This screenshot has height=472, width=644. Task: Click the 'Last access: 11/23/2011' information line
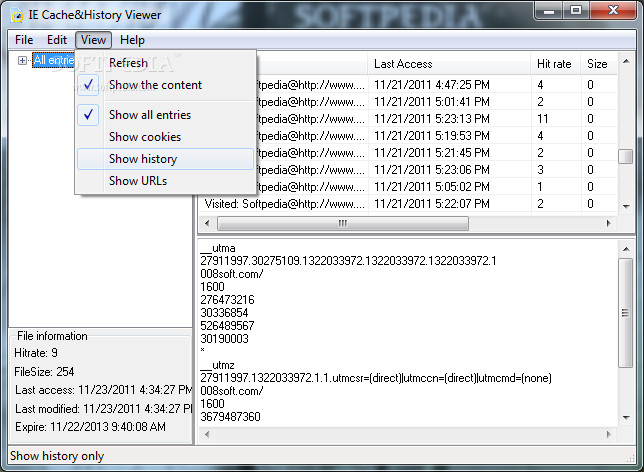pos(104,390)
